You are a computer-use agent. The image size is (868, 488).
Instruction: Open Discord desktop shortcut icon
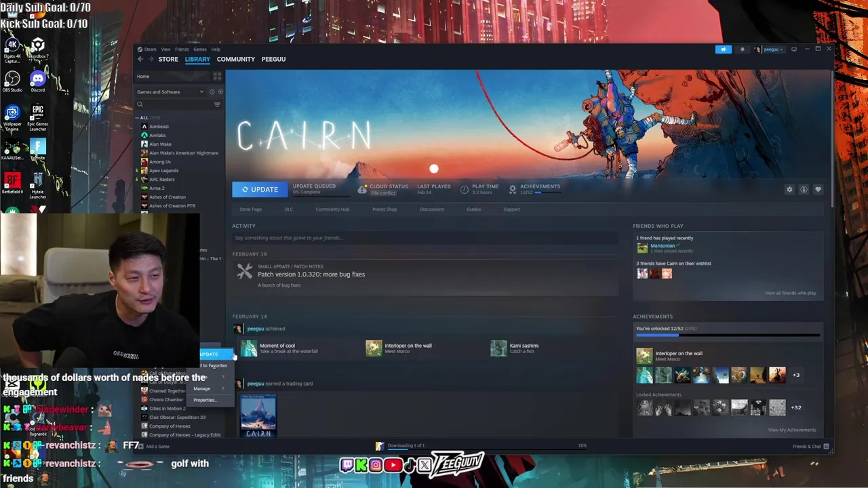[38, 81]
